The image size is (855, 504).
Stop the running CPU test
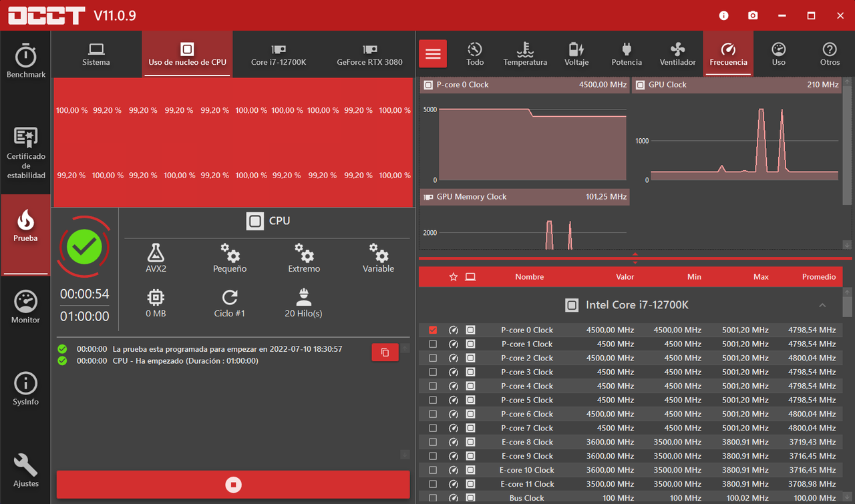coord(233,485)
